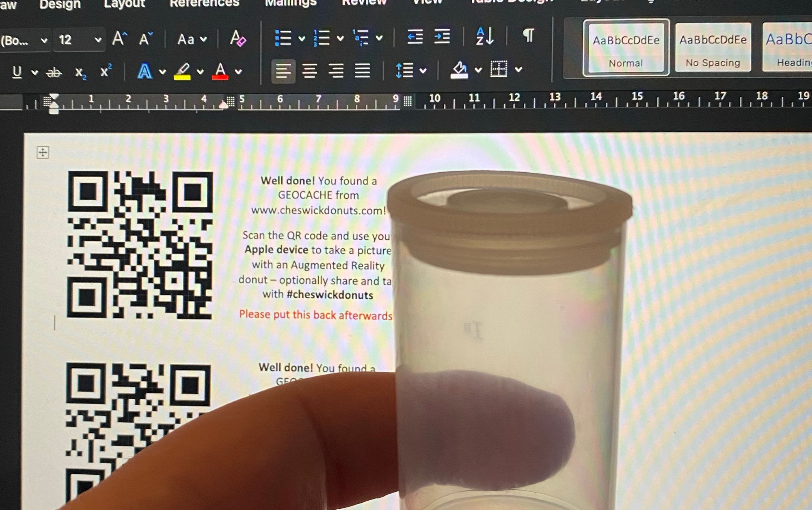Toggle superscript formatting
The height and width of the screenshot is (510, 812).
(106, 71)
